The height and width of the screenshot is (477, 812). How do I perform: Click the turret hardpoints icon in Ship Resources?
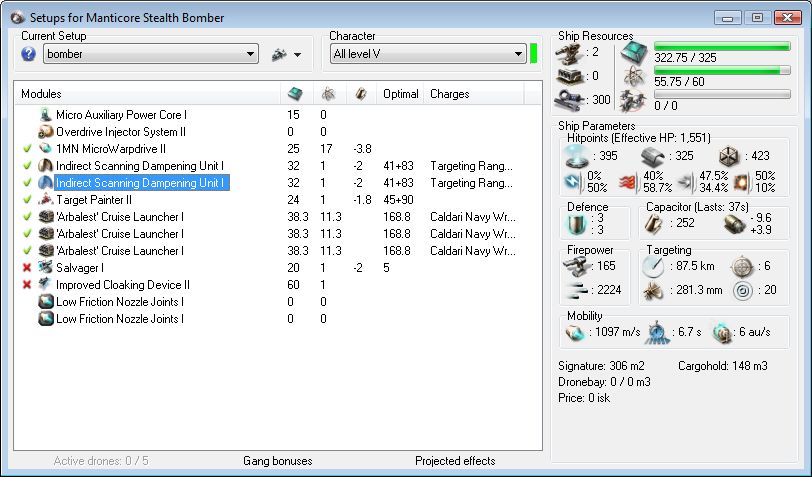tap(569, 53)
